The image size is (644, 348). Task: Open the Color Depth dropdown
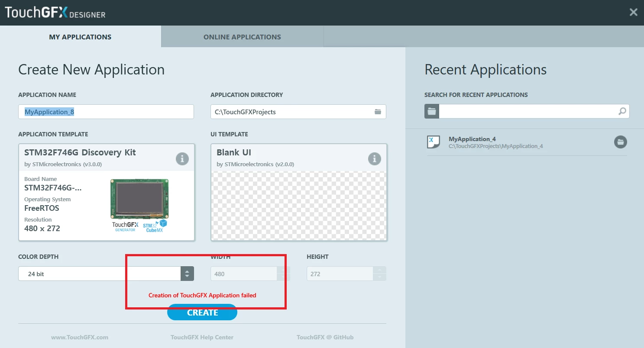point(106,274)
